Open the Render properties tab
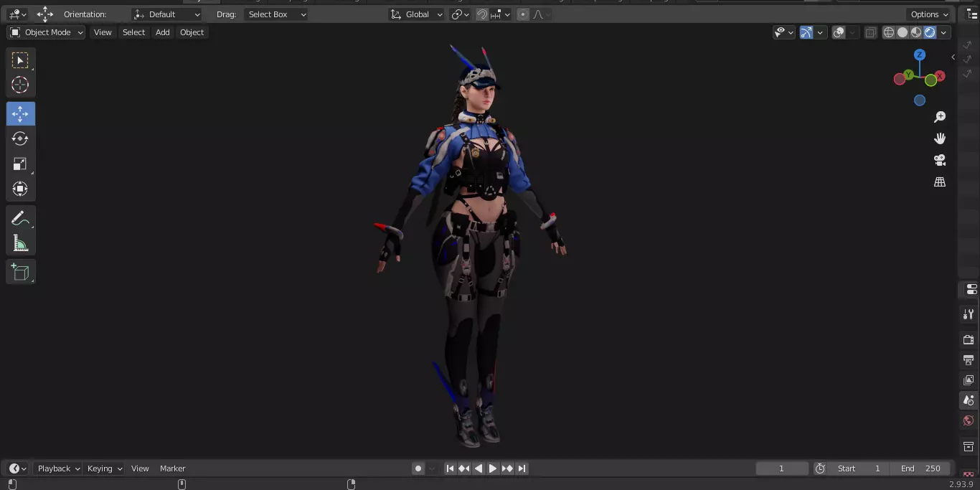Image resolution: width=980 pixels, height=490 pixels. [x=969, y=339]
